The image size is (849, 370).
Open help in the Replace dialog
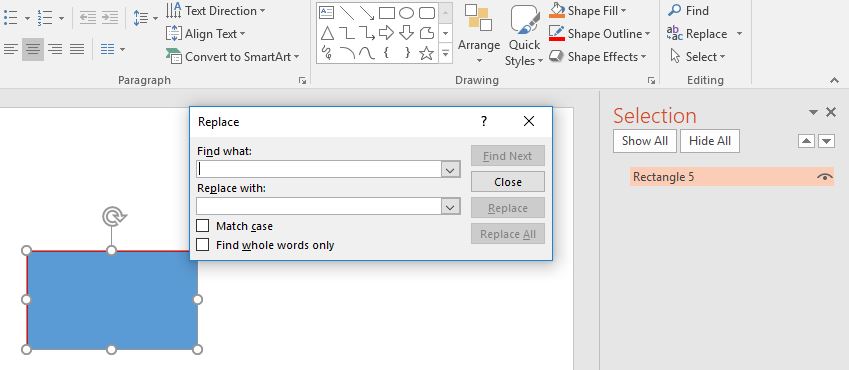[x=484, y=121]
